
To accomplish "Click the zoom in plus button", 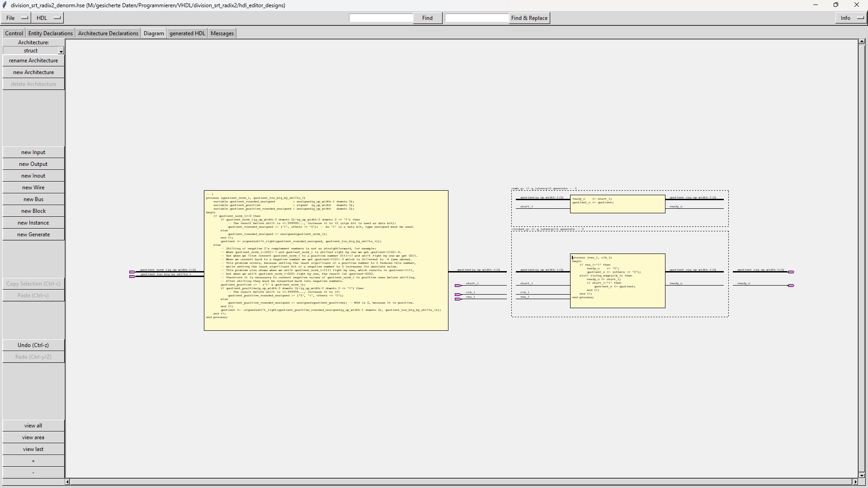I will [33, 461].
